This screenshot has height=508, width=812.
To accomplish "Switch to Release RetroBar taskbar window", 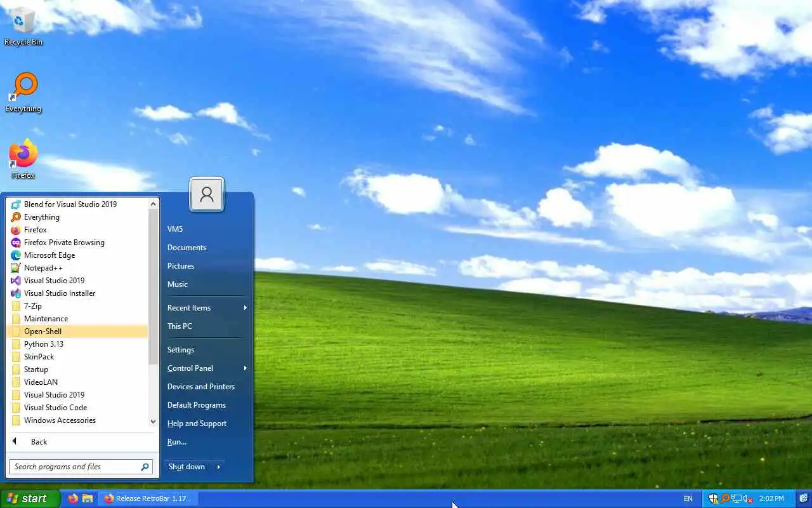I will coord(148,498).
